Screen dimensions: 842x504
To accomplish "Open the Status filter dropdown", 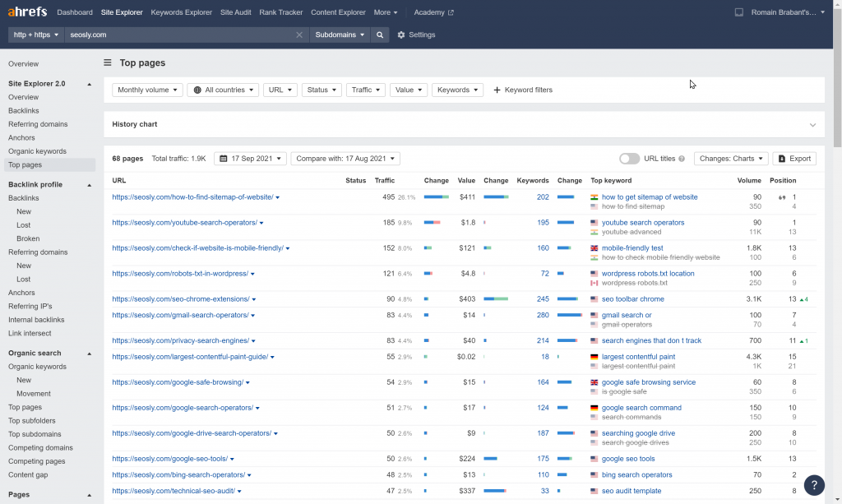I will (322, 90).
